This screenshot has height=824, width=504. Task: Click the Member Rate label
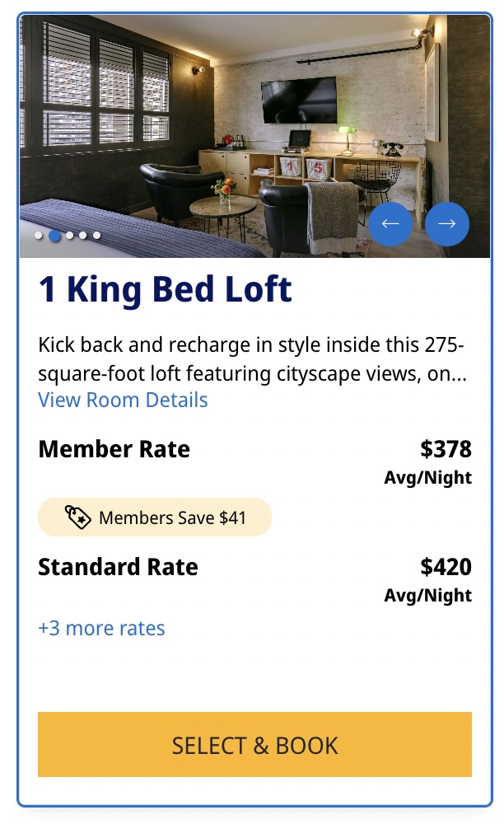coord(114,449)
